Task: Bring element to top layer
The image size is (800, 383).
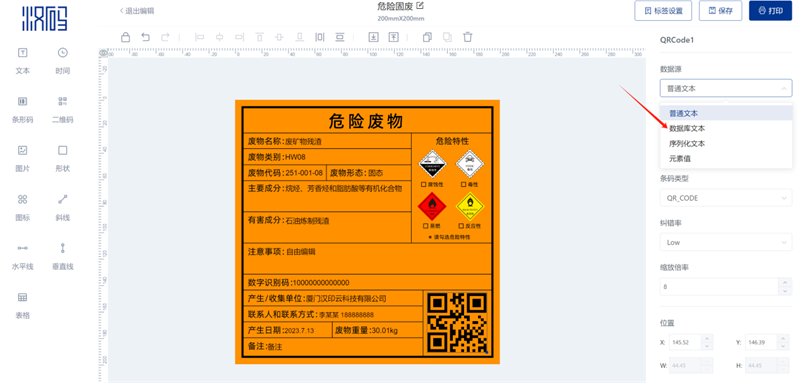Action: 393,37
